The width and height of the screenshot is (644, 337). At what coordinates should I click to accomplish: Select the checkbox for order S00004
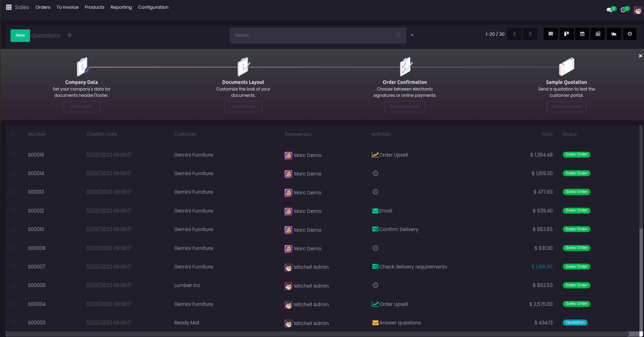[13, 304]
